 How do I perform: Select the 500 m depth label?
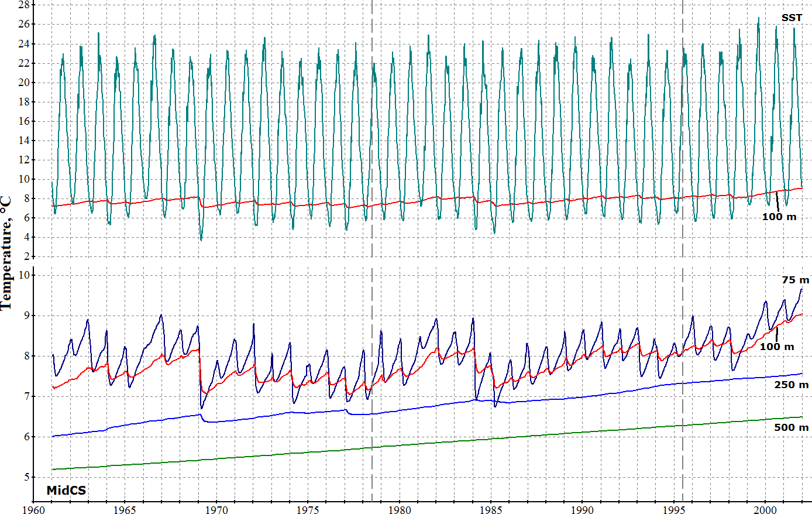(791, 428)
